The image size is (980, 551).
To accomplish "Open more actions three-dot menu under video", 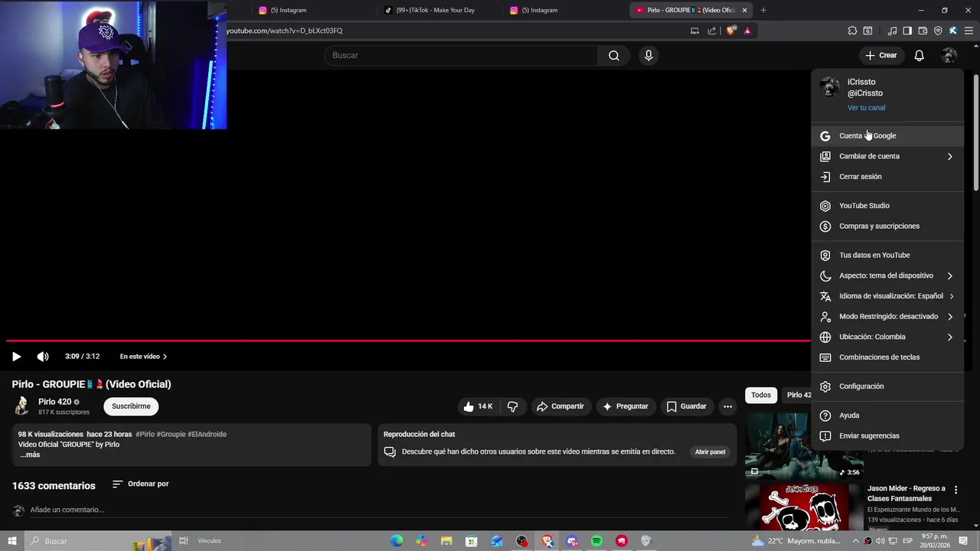I will 728,406.
